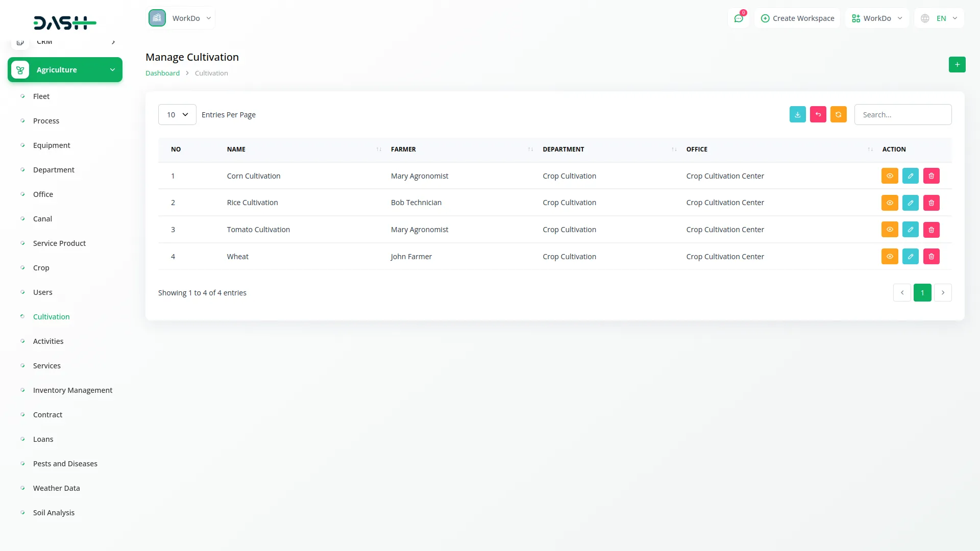This screenshot has height=551, width=980.
Task: Click the Search input field
Action: pos(902,115)
